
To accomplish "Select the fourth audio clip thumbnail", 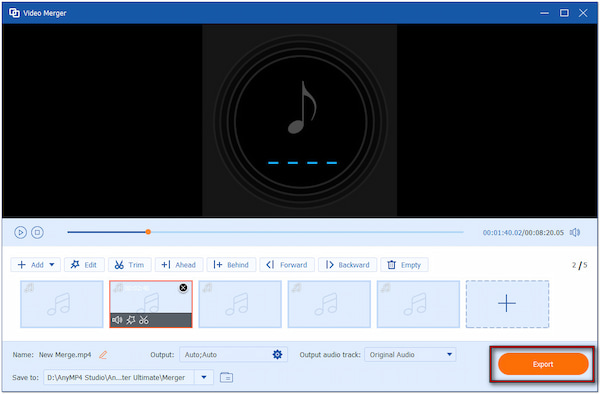I will click(x=329, y=304).
